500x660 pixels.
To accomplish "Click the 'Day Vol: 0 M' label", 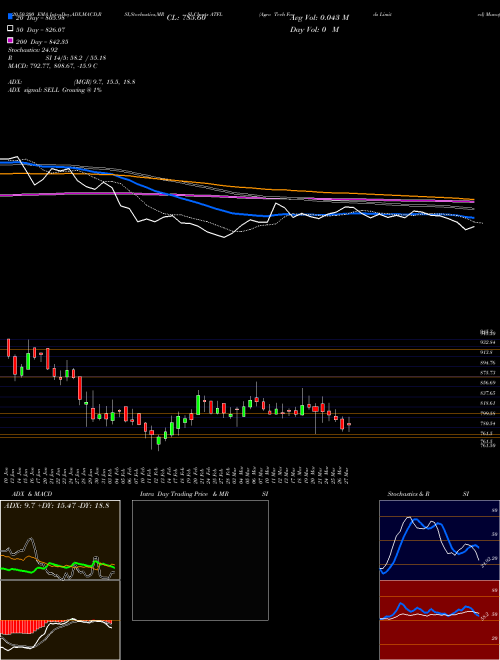I will click(x=314, y=30).
